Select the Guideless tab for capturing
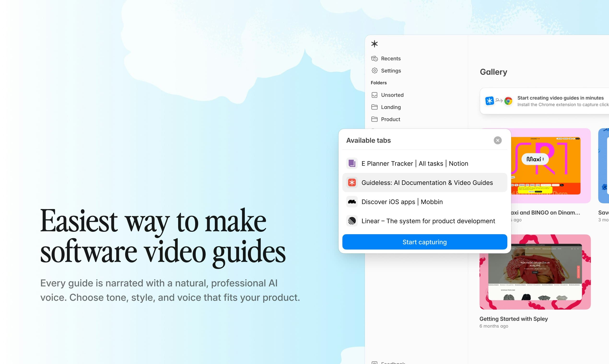Viewport: 609px width, 364px height. [x=425, y=182]
